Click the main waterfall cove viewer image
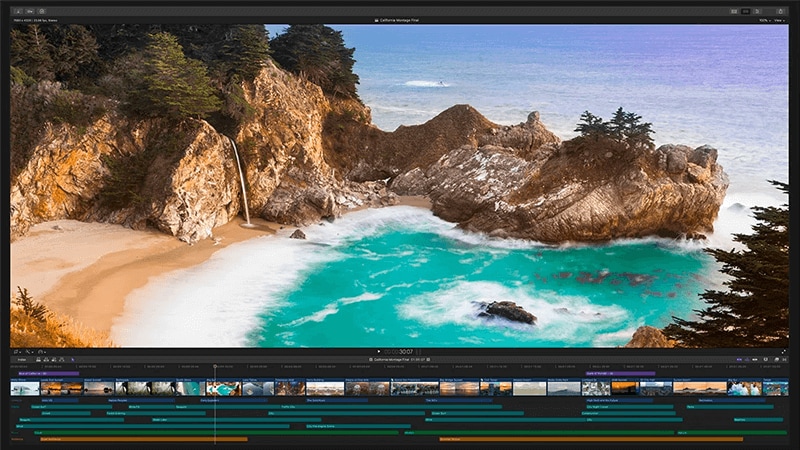The width and height of the screenshot is (800, 450). (399, 186)
